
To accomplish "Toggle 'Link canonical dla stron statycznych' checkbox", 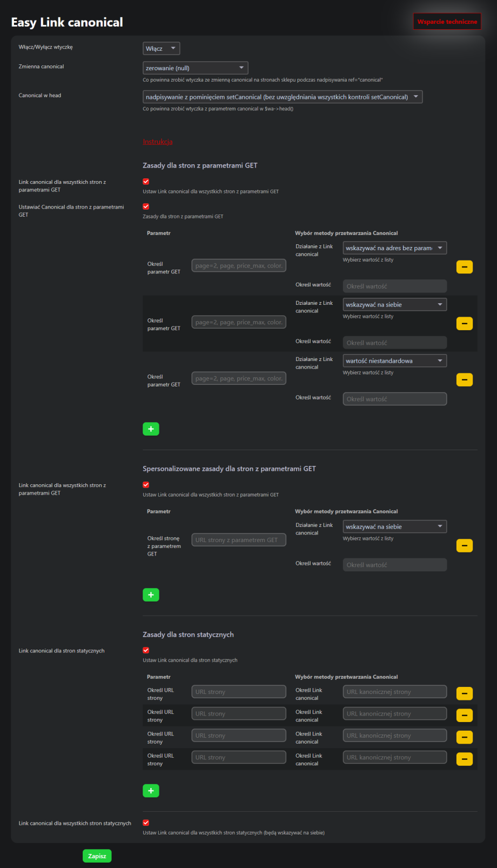I will point(146,650).
